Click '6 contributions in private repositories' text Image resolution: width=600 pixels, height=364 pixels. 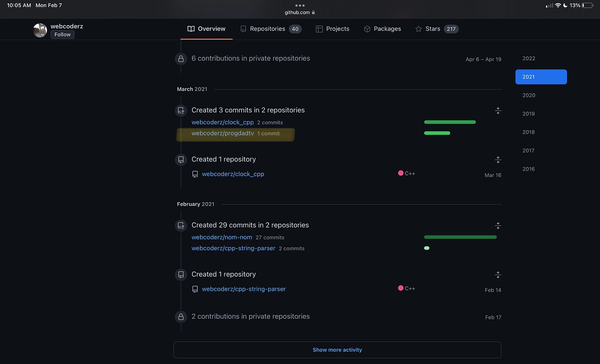tap(251, 58)
